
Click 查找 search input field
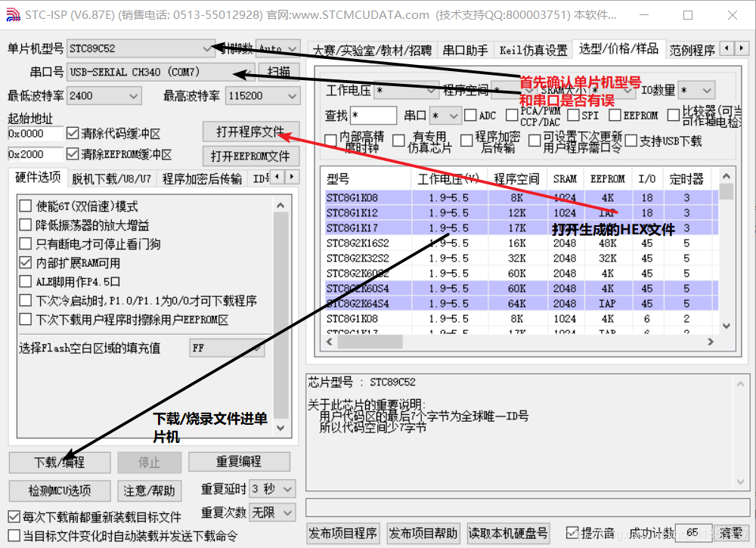tap(373, 116)
